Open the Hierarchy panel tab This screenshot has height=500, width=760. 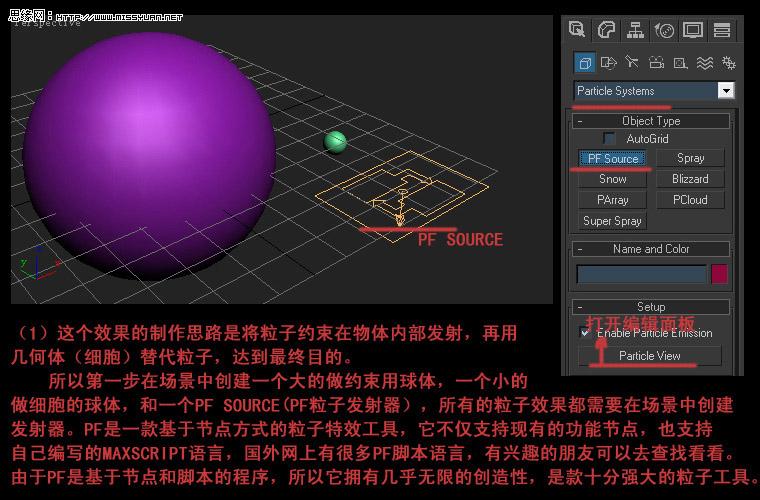click(x=635, y=29)
